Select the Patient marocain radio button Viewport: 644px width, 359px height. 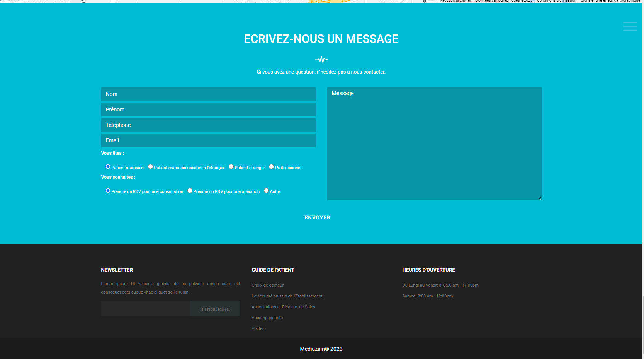108,167
